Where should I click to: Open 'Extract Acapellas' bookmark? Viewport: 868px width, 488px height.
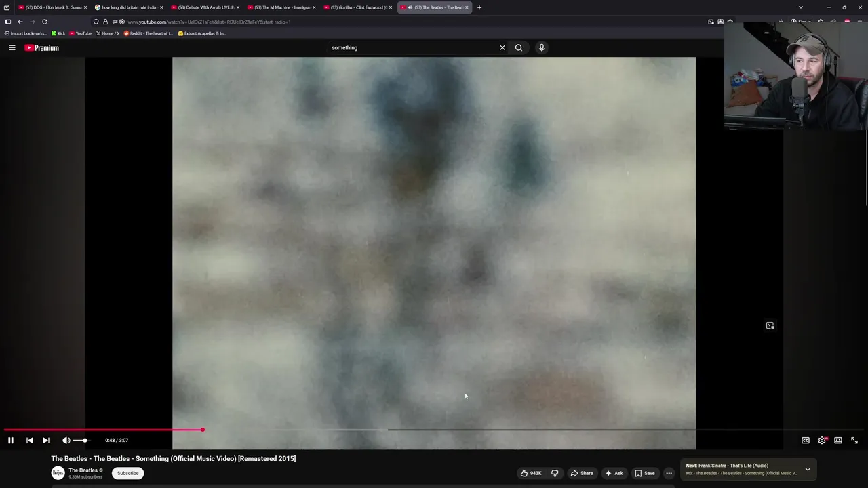[202, 33]
